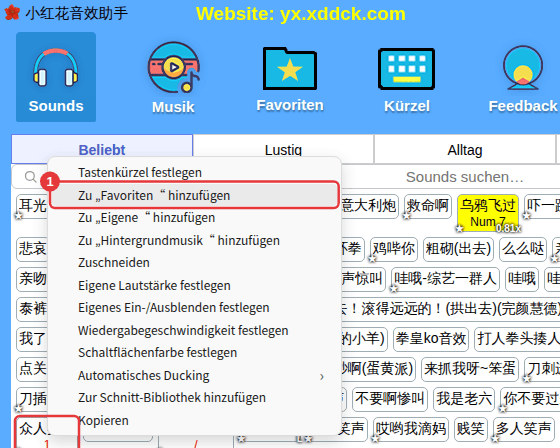Viewport: 560px width, 448px height.
Task: Click favorite star on 耳光 button
Action: click(x=18, y=215)
